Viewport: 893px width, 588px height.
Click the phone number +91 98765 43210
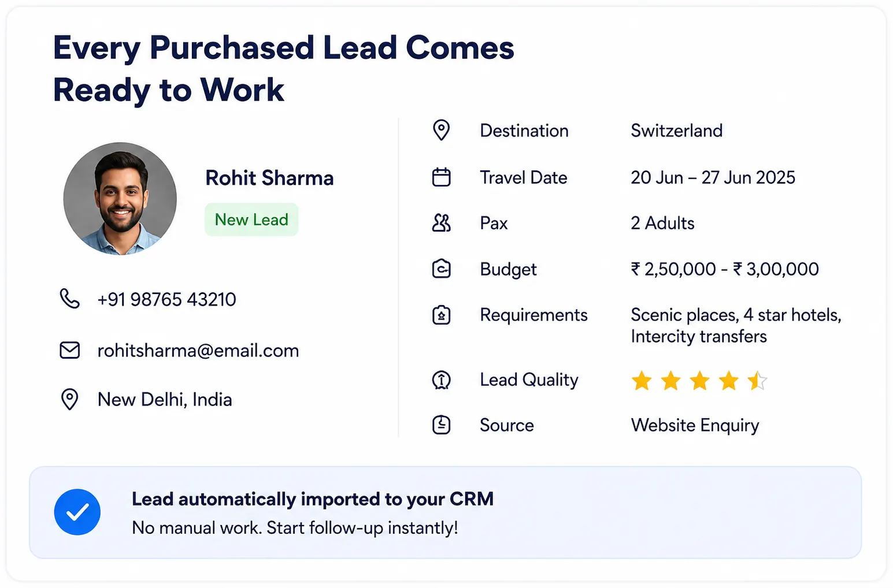[x=166, y=299]
